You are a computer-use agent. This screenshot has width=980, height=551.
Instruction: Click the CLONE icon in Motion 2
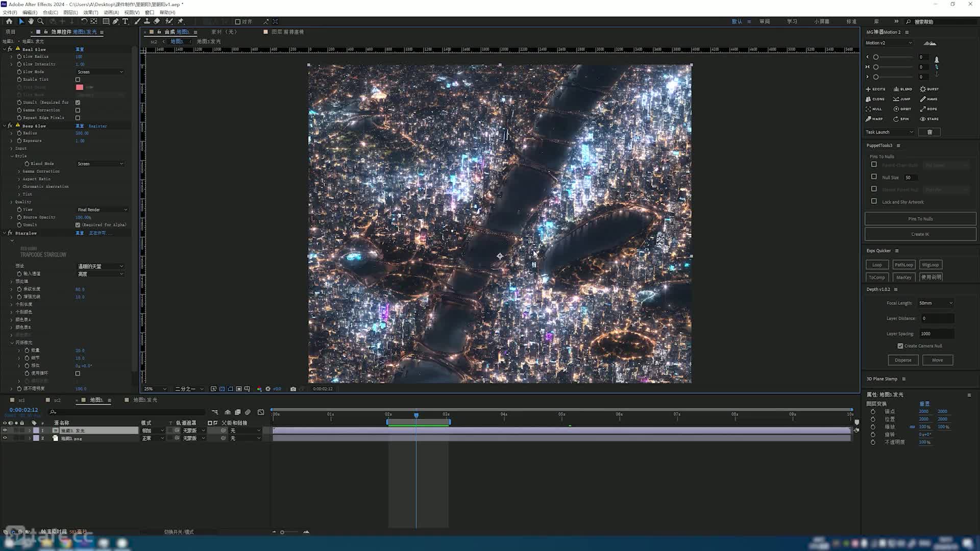coord(868,99)
